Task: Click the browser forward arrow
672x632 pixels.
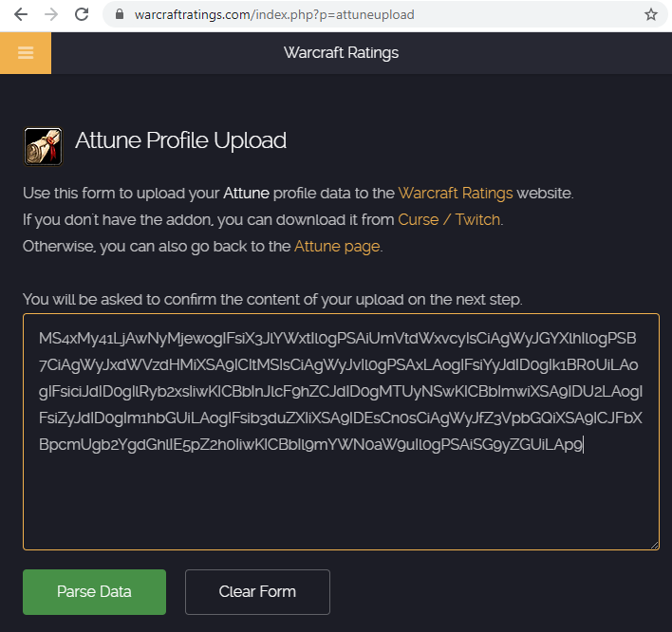Action: point(51,15)
